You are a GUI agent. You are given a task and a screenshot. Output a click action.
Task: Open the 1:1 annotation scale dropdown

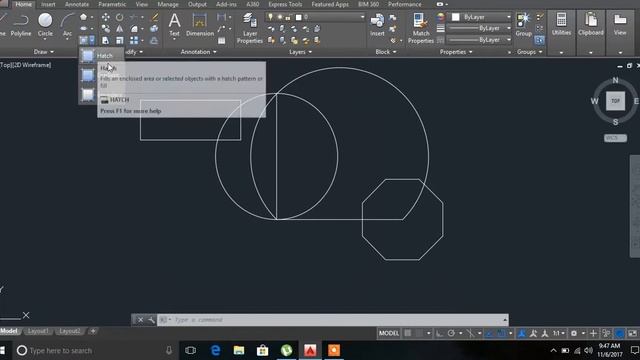coord(558,333)
